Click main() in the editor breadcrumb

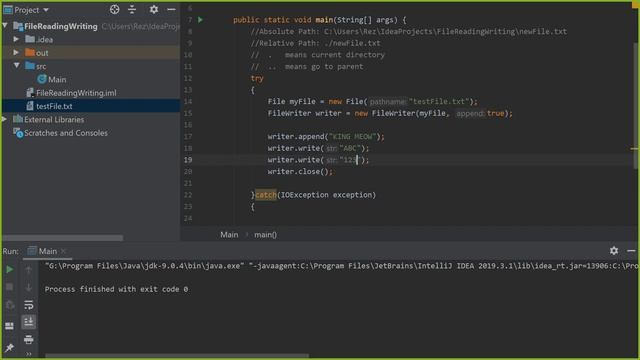(x=265, y=235)
